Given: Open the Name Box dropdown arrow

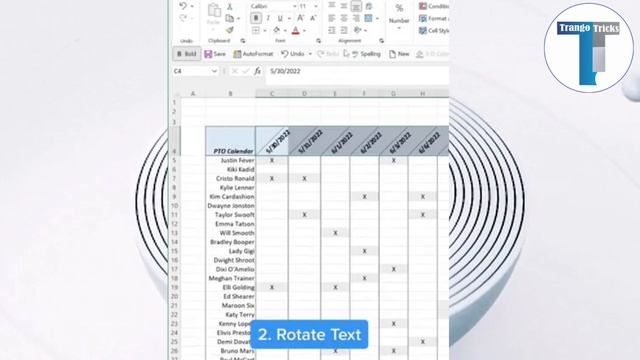Looking at the screenshot, I should [x=214, y=71].
